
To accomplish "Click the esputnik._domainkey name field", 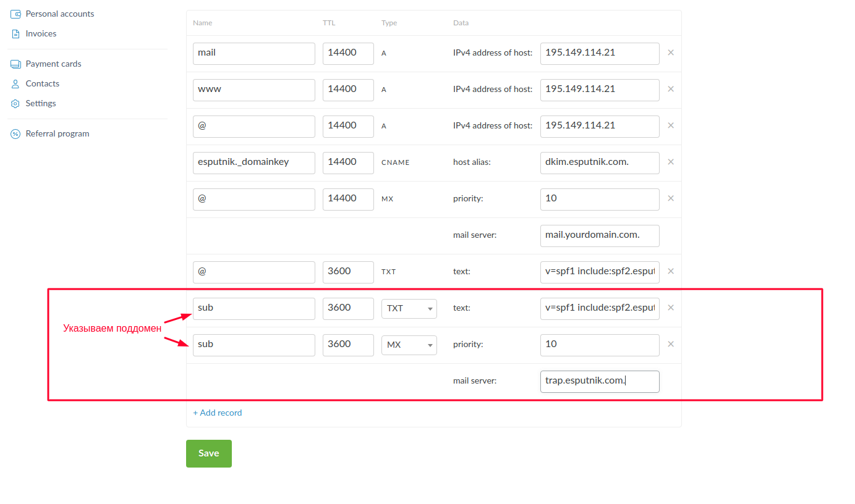I will coord(253,162).
